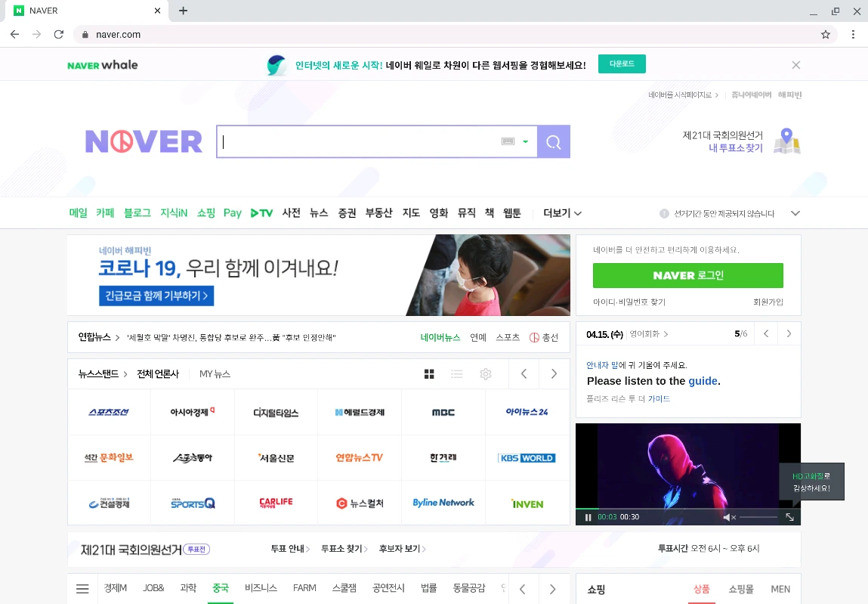Image resolution: width=868 pixels, height=604 pixels.
Task: Expand the search autocomplete dropdown arrow
Action: click(x=525, y=142)
